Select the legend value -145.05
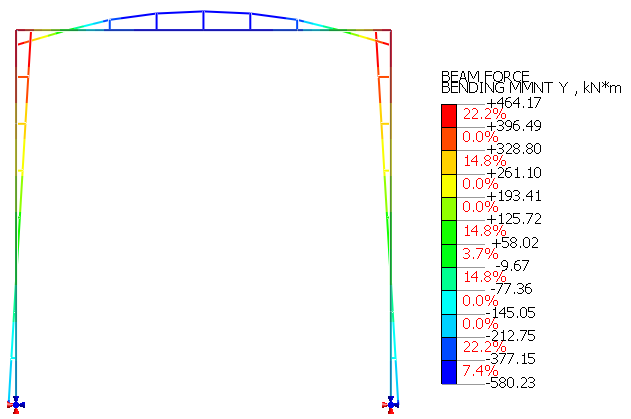 click(510, 313)
